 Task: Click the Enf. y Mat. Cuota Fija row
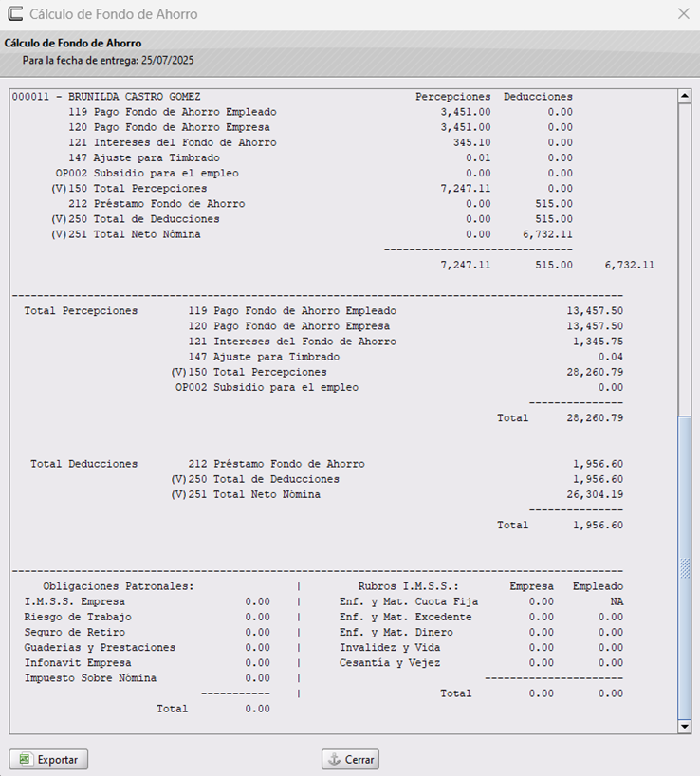tap(481, 601)
